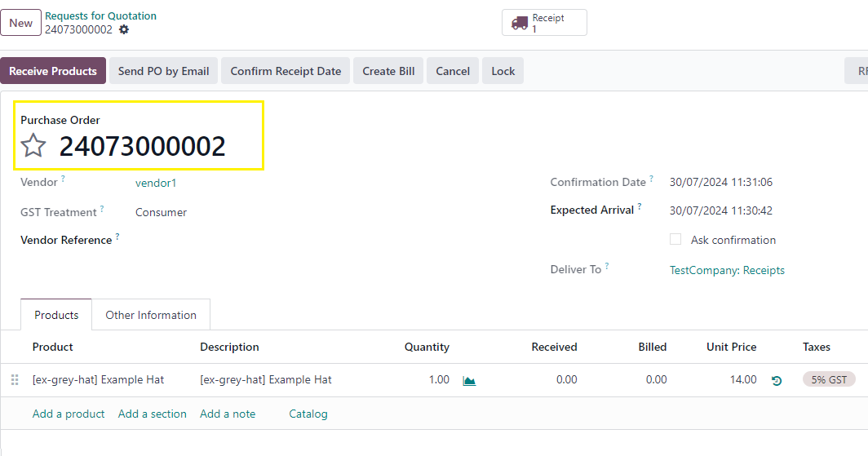Click Requests for Quotation breadcrumb link

(x=100, y=15)
